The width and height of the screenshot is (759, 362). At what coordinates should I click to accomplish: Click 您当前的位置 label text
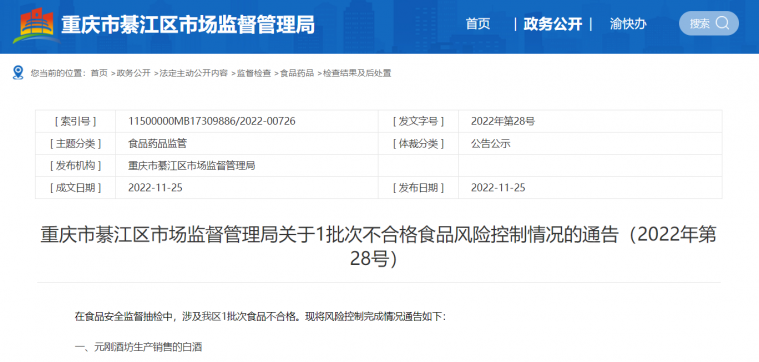(58, 73)
